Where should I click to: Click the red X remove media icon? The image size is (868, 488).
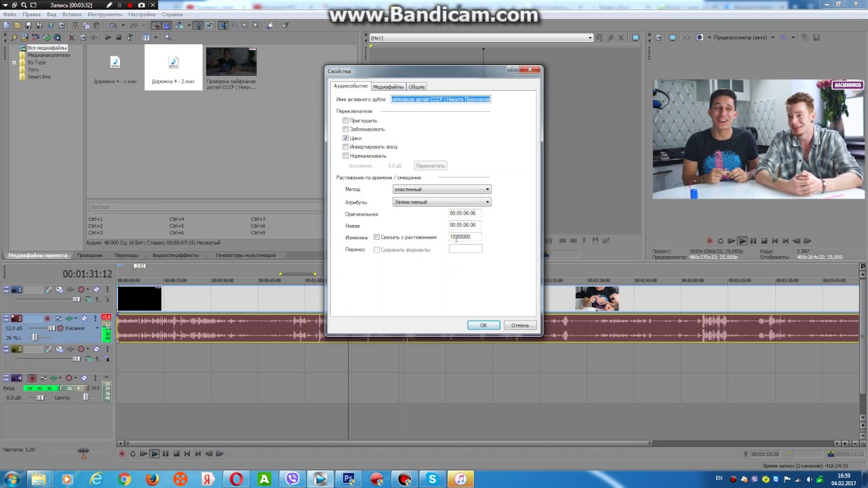(72, 37)
